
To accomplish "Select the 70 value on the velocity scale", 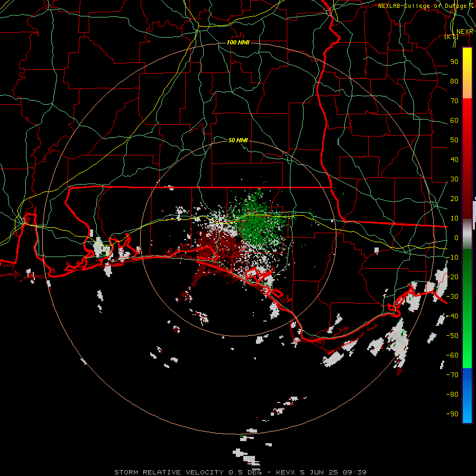I will (454, 101).
